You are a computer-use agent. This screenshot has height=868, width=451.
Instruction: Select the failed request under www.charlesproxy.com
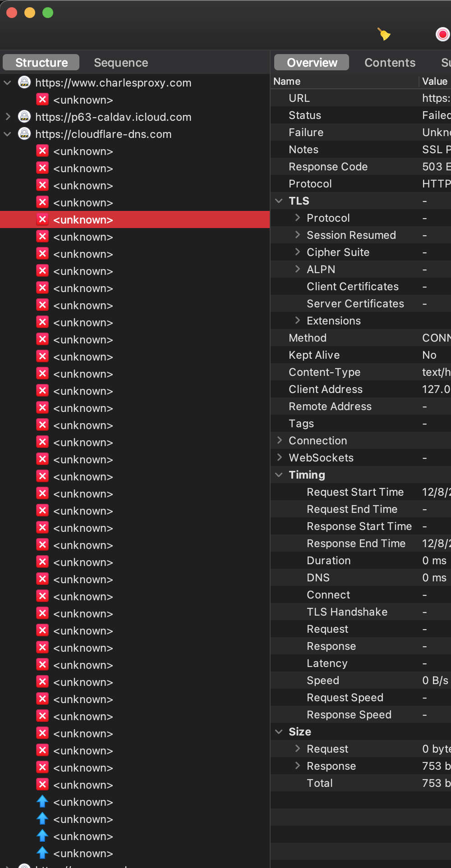click(x=135, y=100)
